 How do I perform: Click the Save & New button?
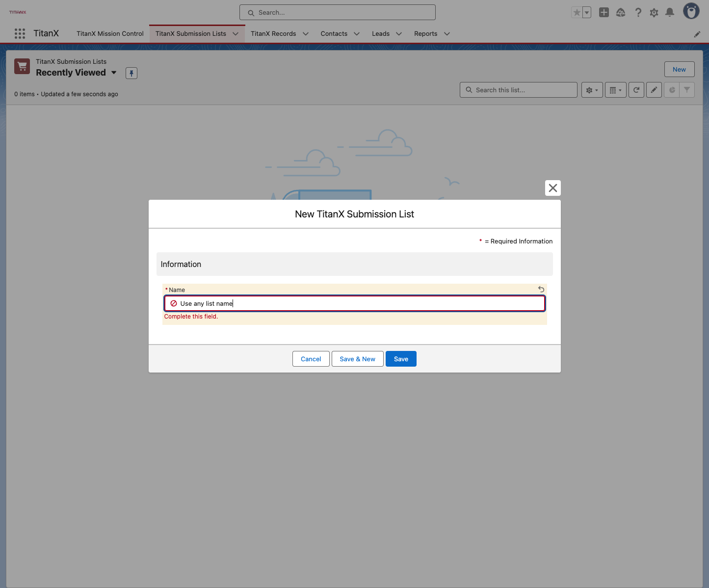click(358, 359)
